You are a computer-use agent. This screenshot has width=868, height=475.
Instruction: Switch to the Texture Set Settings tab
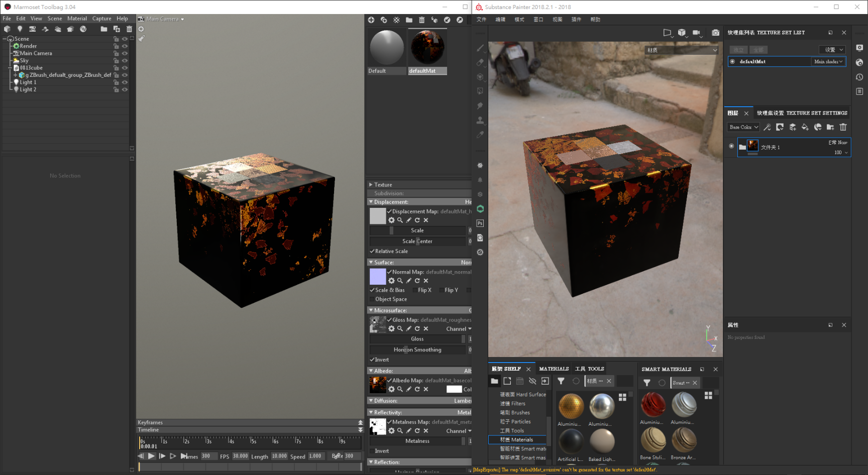tap(802, 113)
